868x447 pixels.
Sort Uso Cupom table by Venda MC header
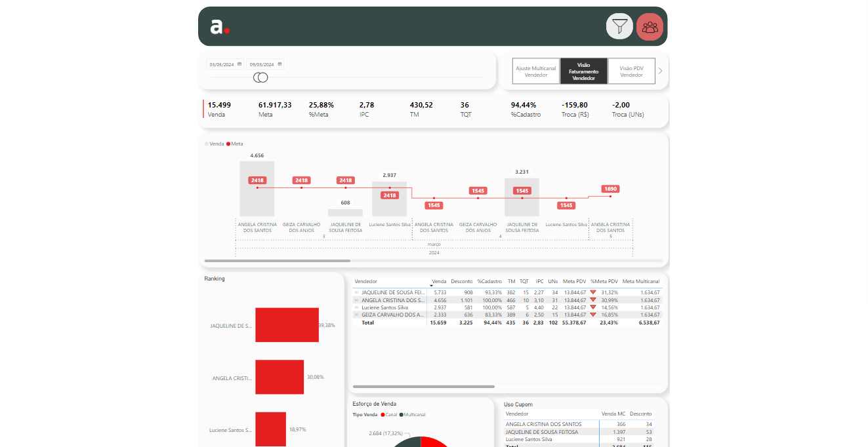613,414
